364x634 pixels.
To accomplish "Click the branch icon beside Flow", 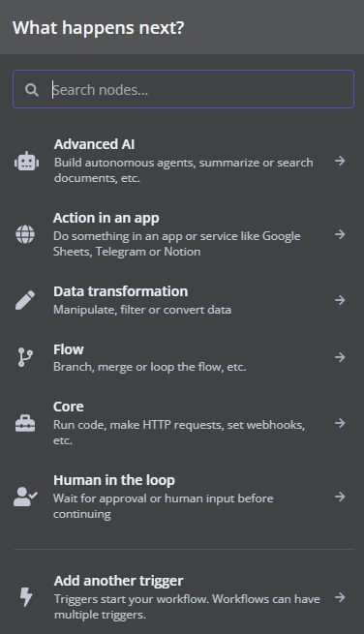I will pyautogui.click(x=25, y=357).
